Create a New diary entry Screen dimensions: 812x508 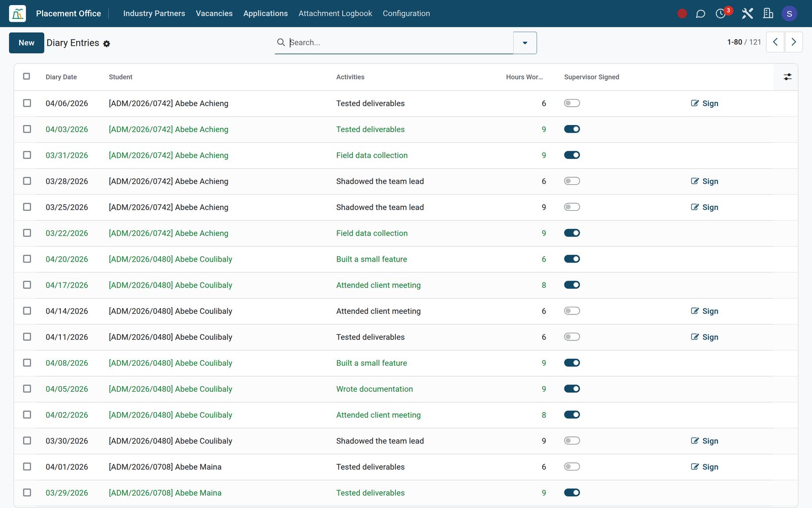[26, 43]
